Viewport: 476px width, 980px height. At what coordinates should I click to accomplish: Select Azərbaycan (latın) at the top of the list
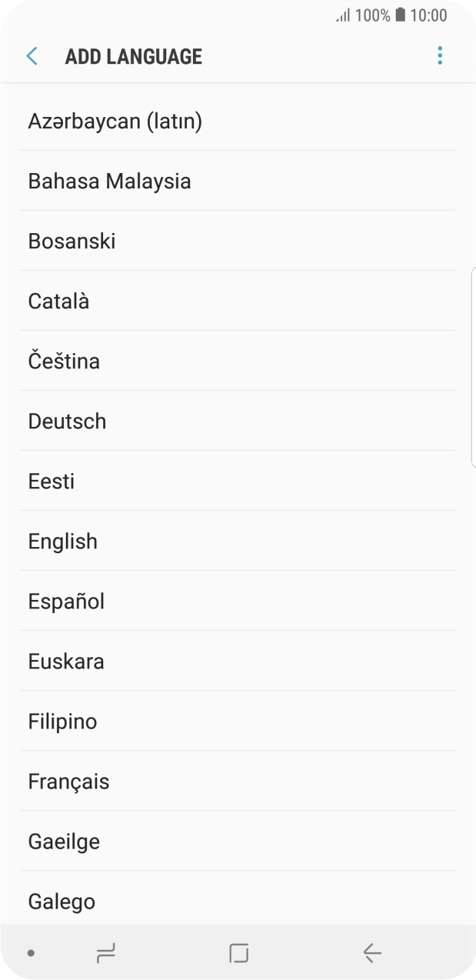click(x=115, y=121)
